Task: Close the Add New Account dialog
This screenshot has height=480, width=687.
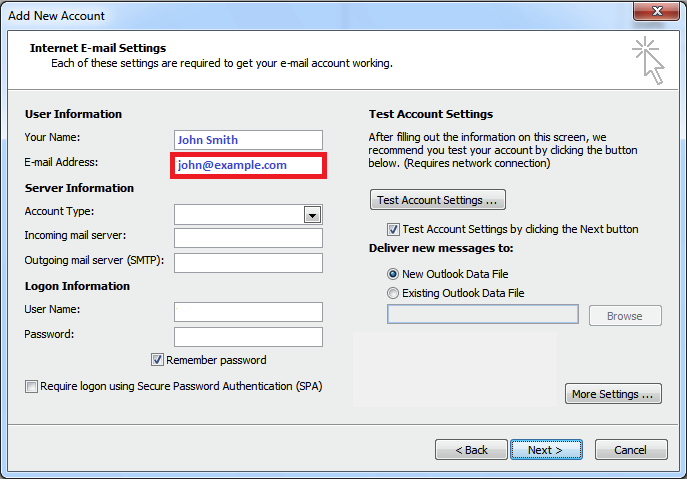Action: [x=656, y=11]
